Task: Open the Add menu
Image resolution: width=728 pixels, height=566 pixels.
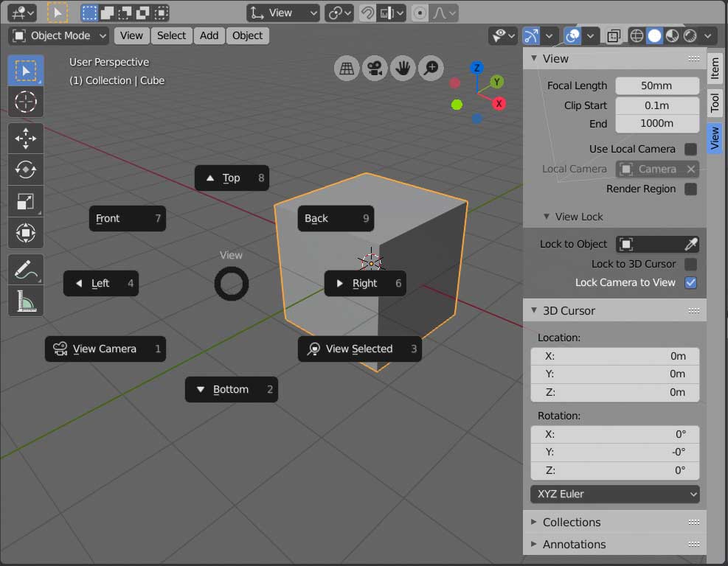Action: [x=209, y=35]
